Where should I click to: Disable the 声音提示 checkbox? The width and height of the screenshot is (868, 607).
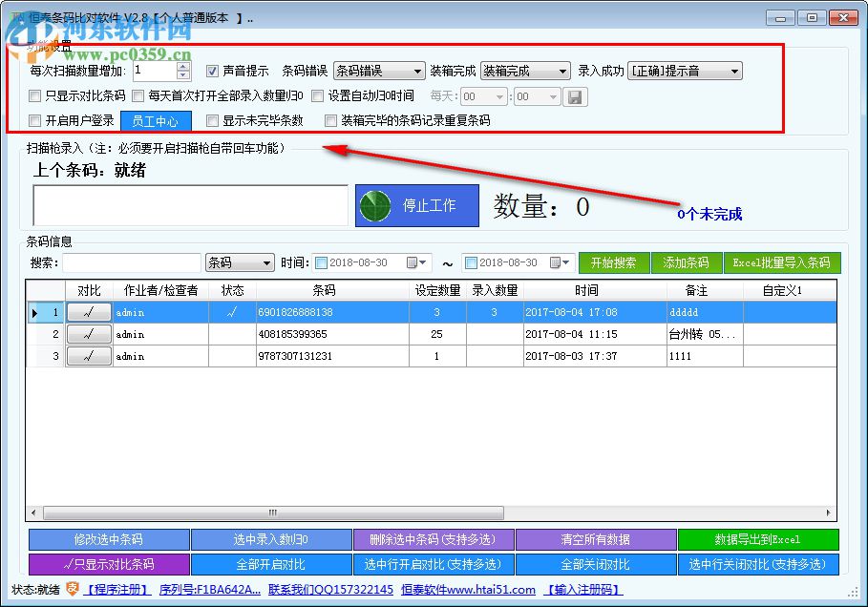212,70
